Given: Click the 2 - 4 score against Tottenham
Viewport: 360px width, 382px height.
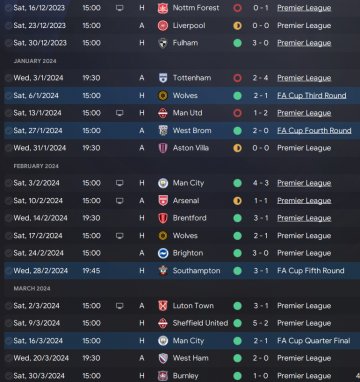Looking at the screenshot, I should pyautogui.click(x=260, y=78).
